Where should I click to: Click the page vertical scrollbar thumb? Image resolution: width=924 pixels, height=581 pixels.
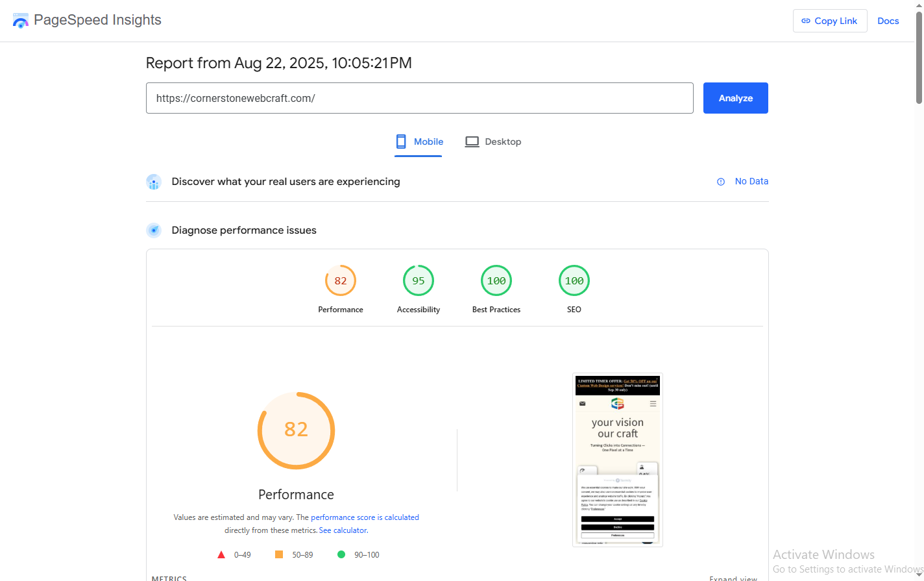point(919,57)
